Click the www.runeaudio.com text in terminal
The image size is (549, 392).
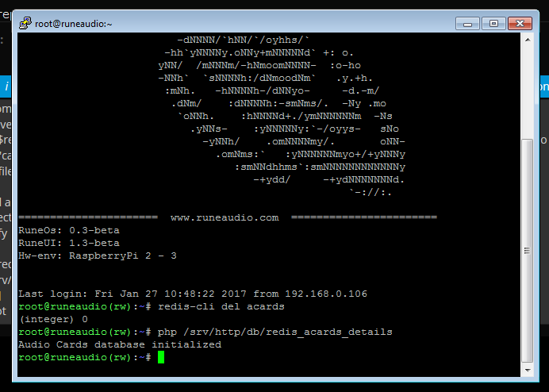coord(225,217)
